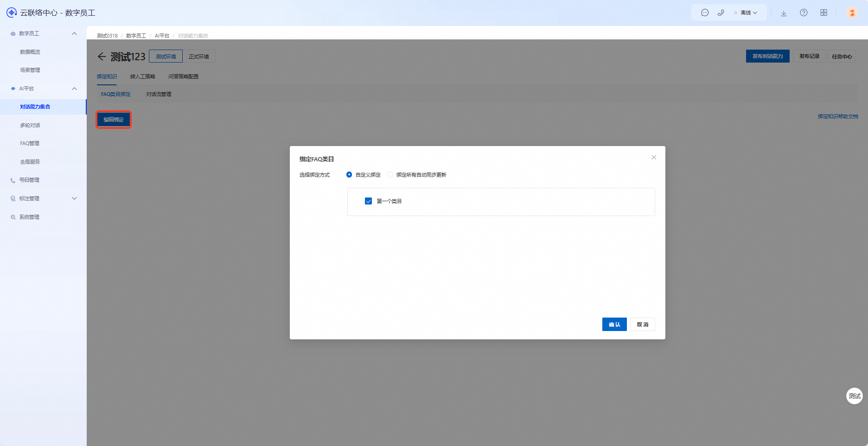868x446 pixels.
Task: Open 发布记录
Action: pyautogui.click(x=810, y=56)
